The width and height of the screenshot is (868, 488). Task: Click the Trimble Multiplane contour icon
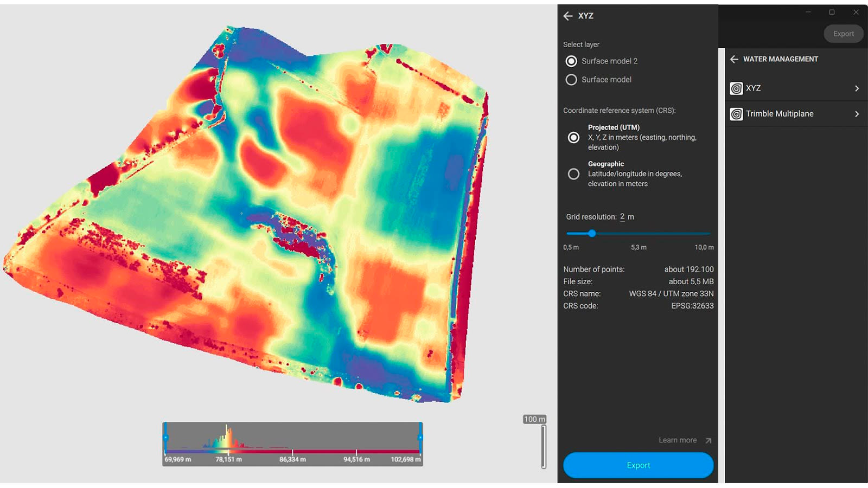736,114
